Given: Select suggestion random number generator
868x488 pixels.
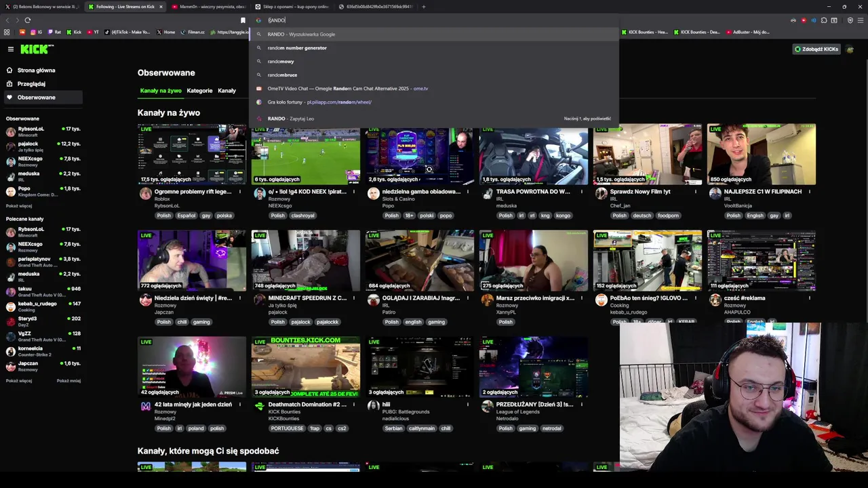Looking at the screenshot, I should [434, 48].
